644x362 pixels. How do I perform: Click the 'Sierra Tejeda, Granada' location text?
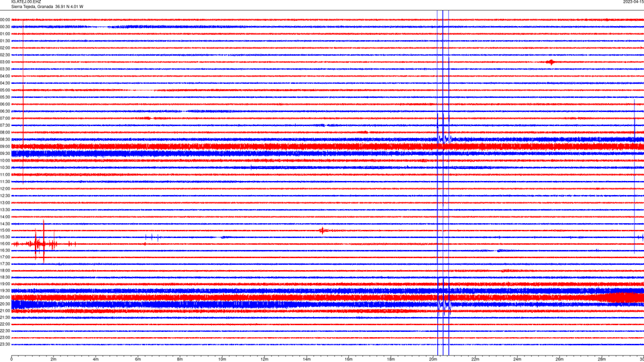(32, 7)
